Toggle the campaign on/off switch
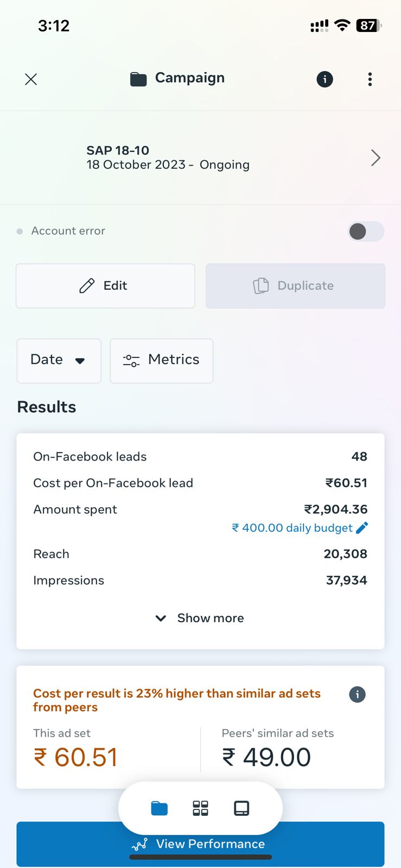 point(366,232)
